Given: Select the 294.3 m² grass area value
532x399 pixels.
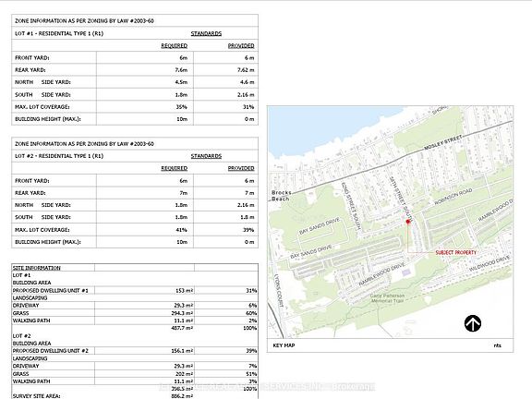Looking at the screenshot, I should (182, 313).
